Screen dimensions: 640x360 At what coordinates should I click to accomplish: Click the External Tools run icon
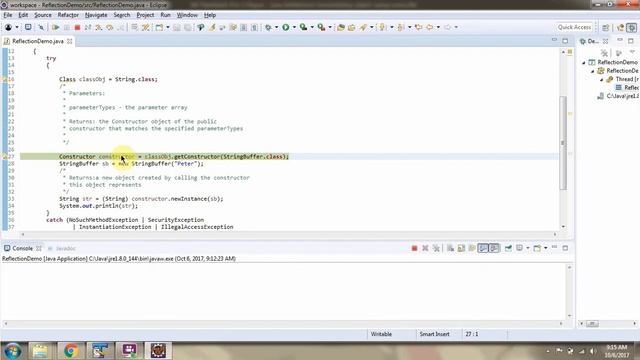[x=322, y=27]
